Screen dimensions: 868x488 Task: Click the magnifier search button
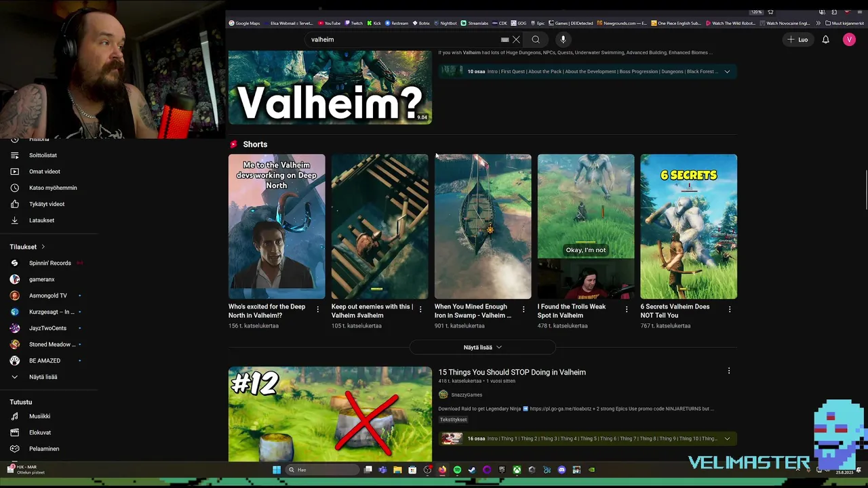pos(536,39)
